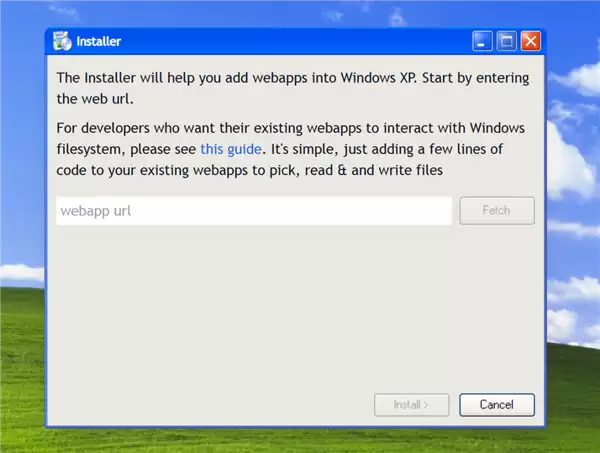This screenshot has width=600, height=453.
Task: Click the 'Installer' title text
Action: 99,42
